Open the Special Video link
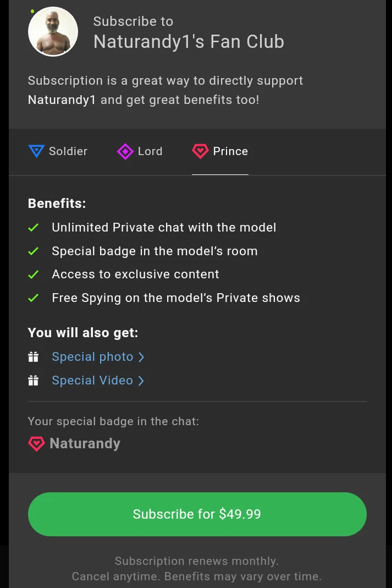Viewport: 392px width, 588px height. point(92,381)
